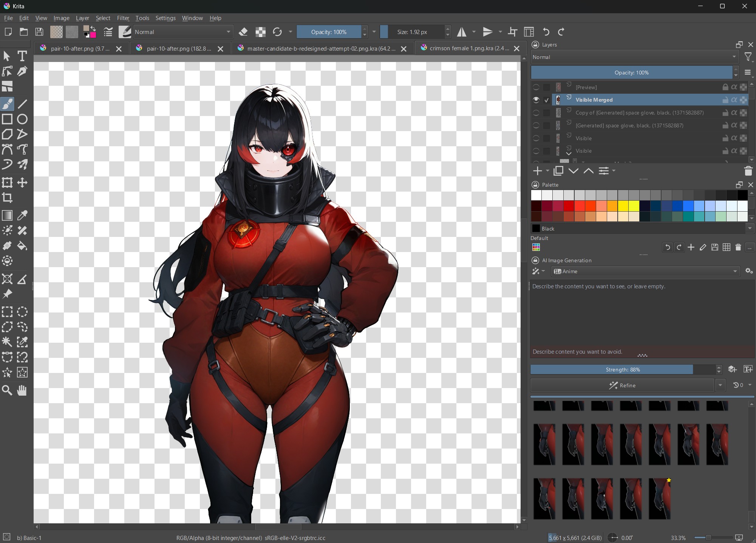
Task: Toggle Eraser mode
Action: pos(243,32)
